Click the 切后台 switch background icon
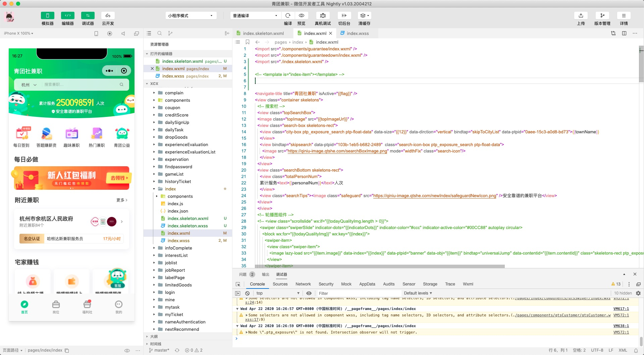 tap(344, 16)
